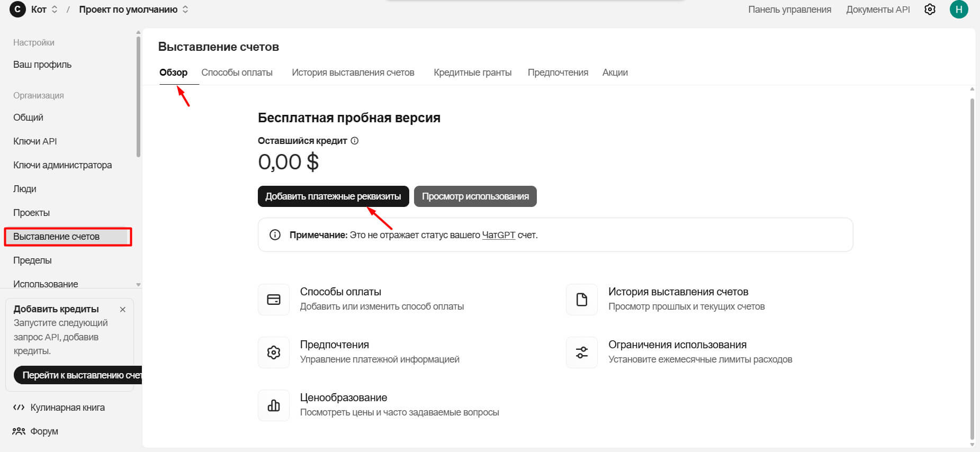Open Документы API in header
980x452 pixels.
click(878, 10)
